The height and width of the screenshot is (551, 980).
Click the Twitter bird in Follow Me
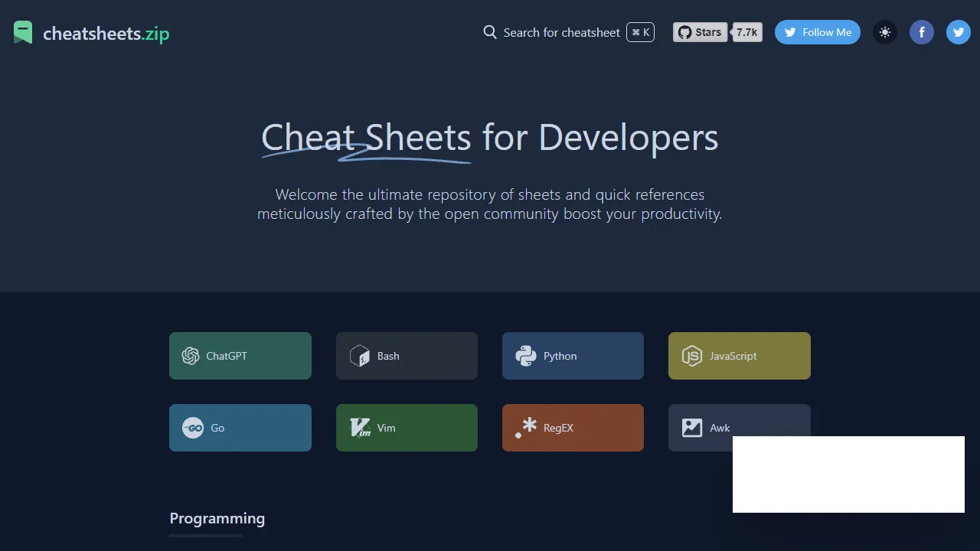coord(790,32)
